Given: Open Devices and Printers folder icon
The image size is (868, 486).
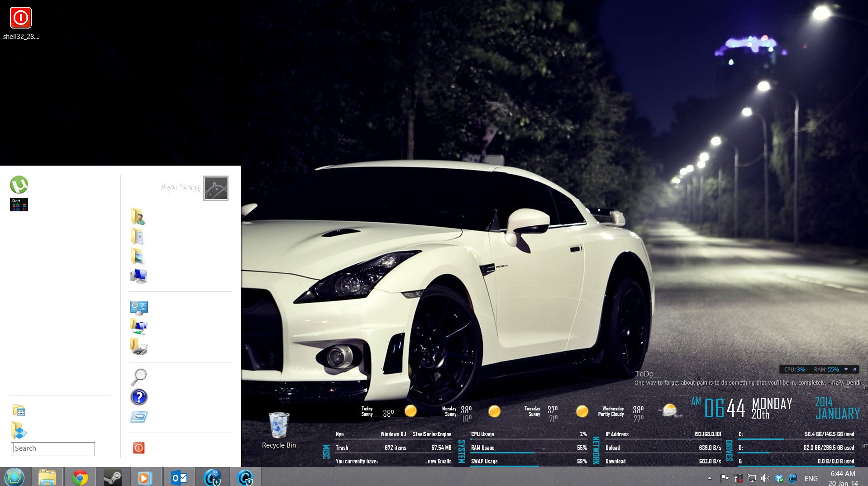Looking at the screenshot, I should tap(139, 347).
